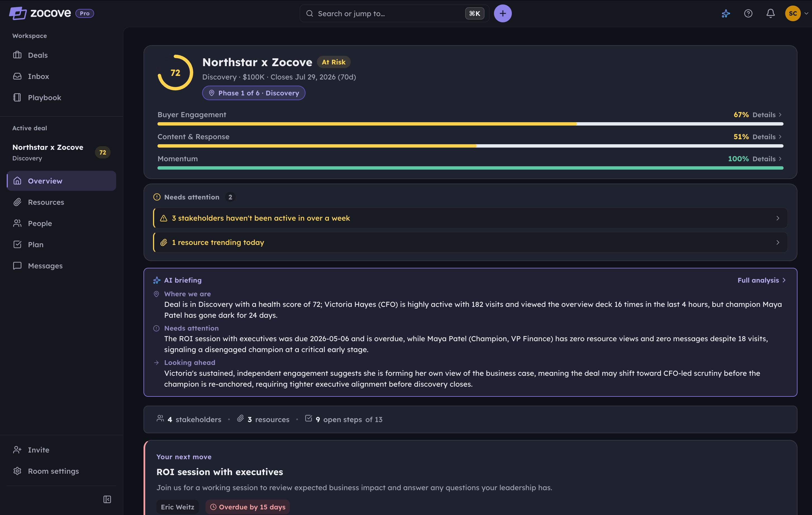Click the purple plus create button
The height and width of the screenshot is (515, 812).
pos(502,13)
